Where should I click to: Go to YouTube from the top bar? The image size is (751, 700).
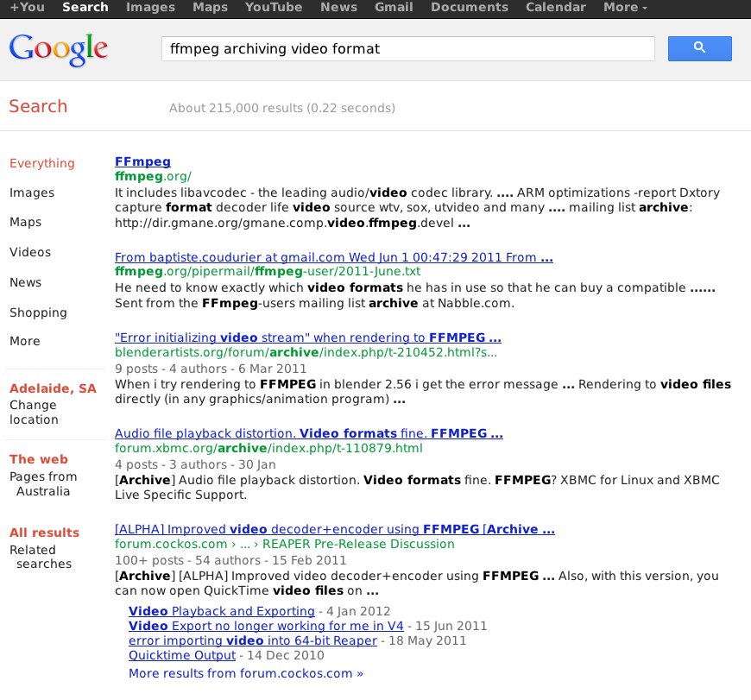pos(274,7)
